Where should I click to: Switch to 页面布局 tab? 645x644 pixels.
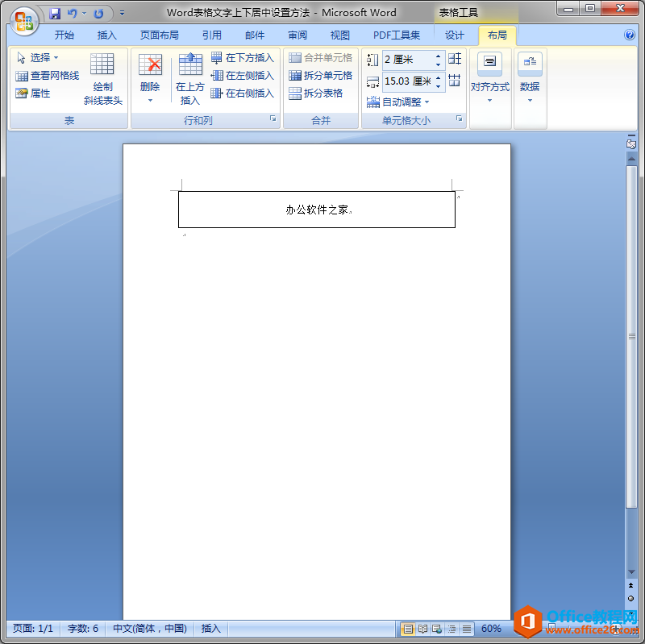tap(160, 35)
